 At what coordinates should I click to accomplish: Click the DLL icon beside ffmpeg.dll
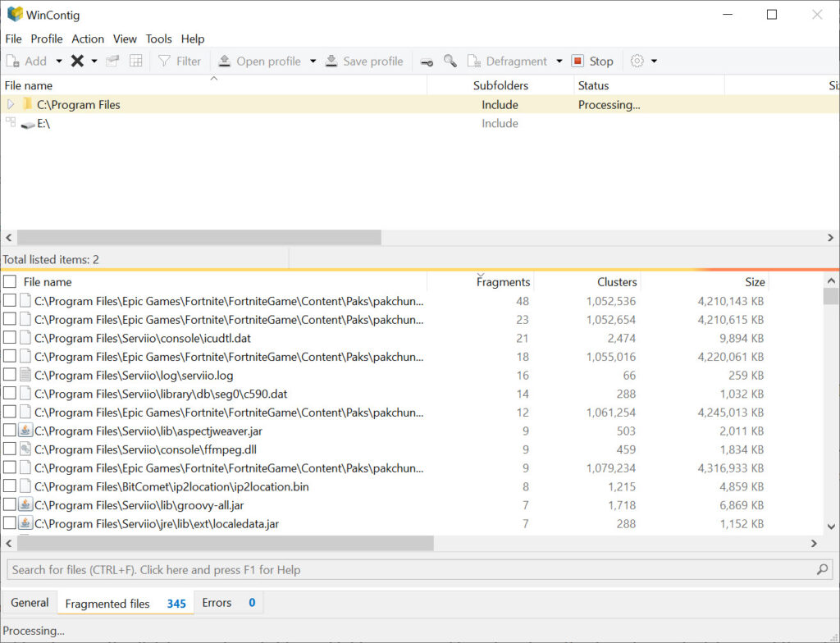coord(25,449)
